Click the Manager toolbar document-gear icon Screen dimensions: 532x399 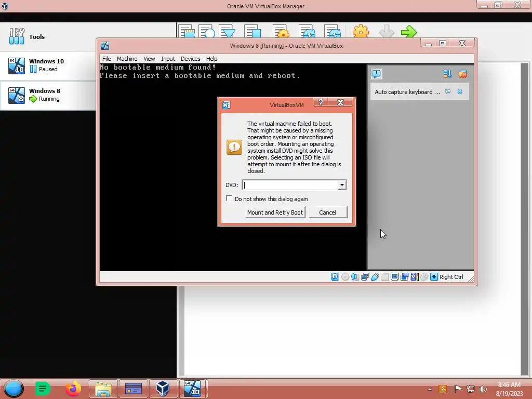(x=281, y=32)
